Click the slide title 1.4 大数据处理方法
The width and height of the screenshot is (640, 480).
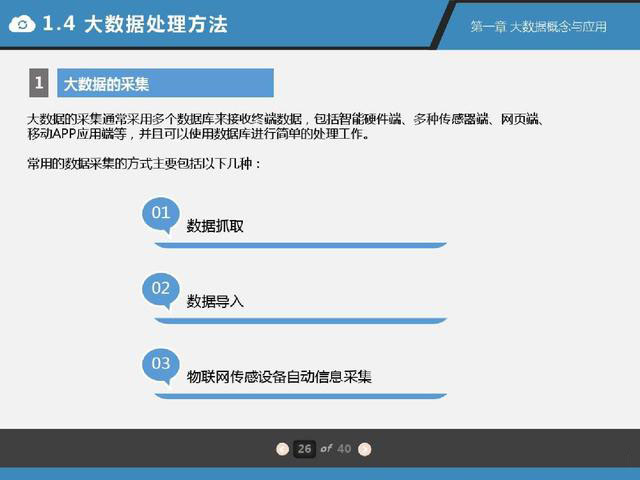point(134,23)
